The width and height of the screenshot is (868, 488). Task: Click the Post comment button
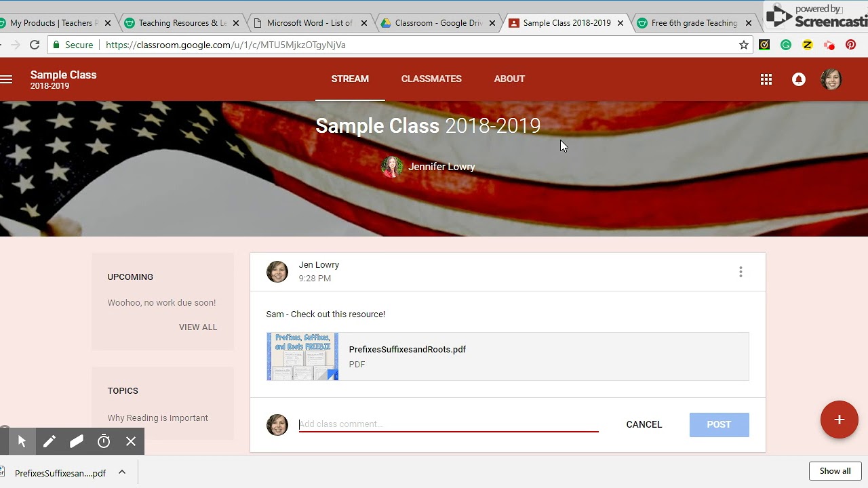tap(719, 424)
